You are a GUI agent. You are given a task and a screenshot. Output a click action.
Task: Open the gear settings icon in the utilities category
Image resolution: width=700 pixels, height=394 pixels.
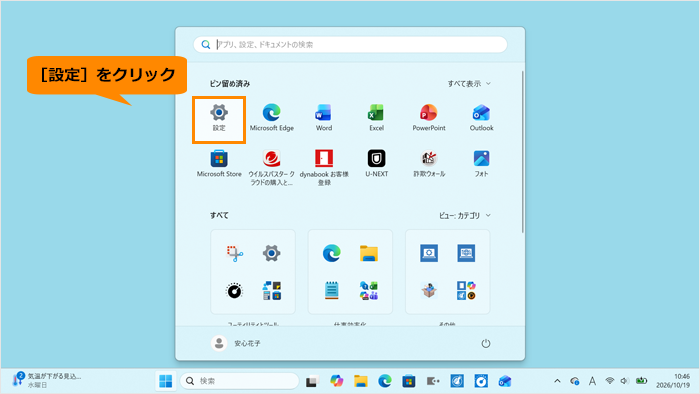(271, 253)
